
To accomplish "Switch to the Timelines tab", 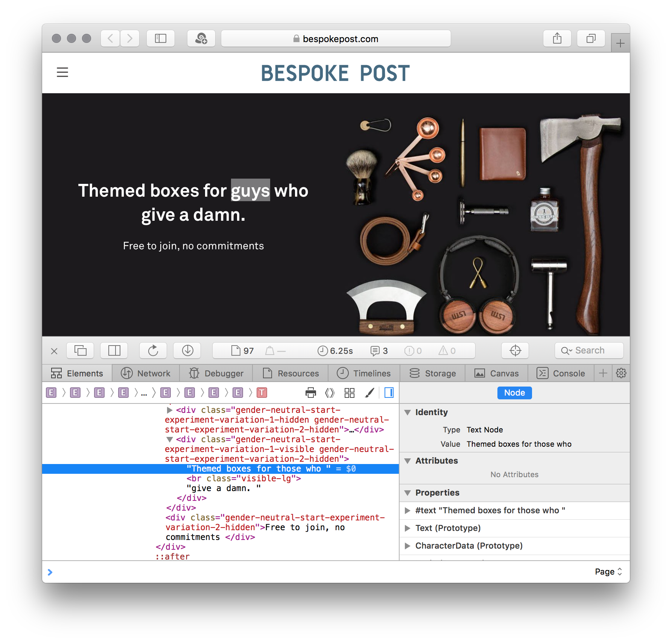I will pos(364,373).
